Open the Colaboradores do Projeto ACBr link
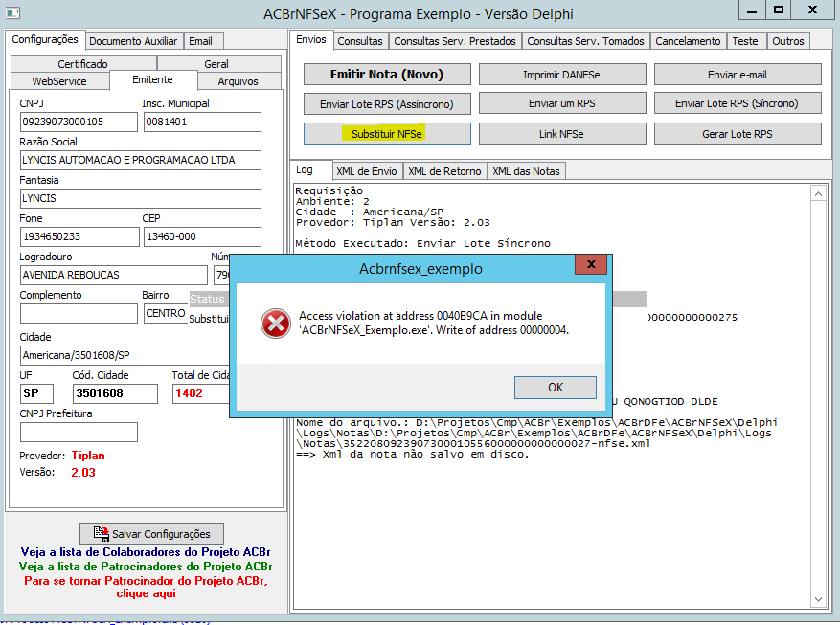The image size is (840, 625). click(x=146, y=551)
